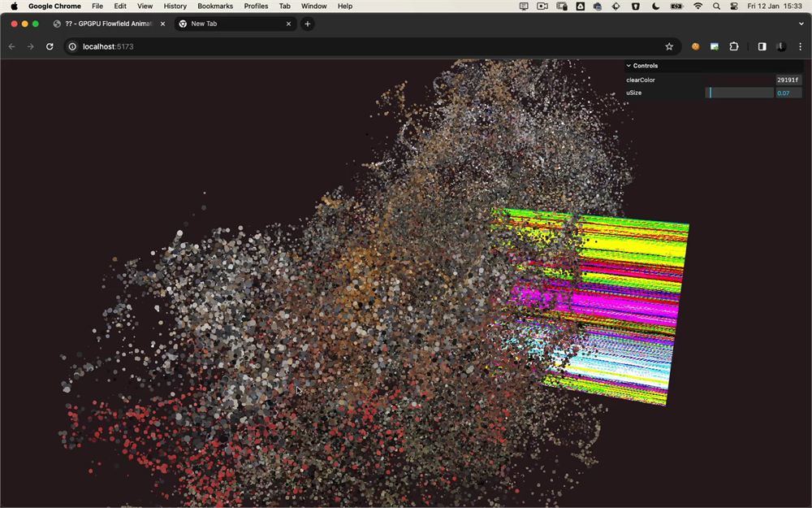Click the uSize slider track
This screenshot has width=812, height=508.
coord(740,93)
